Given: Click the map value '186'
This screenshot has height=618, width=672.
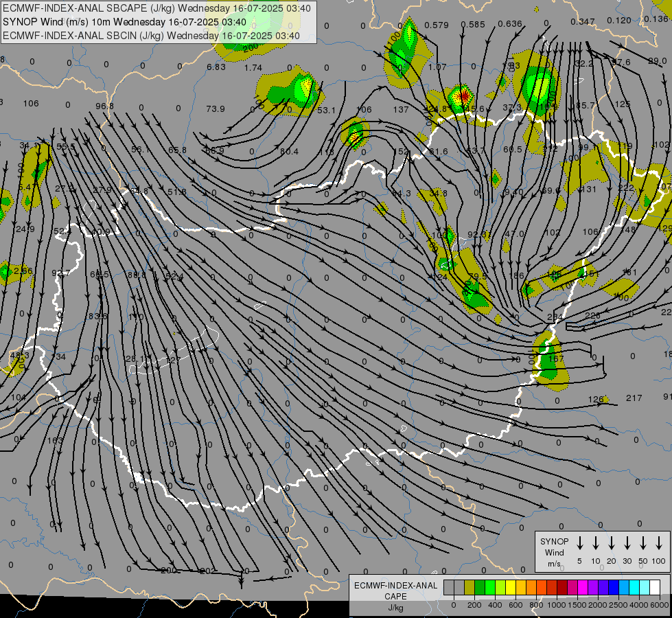Looking at the screenshot, I should (x=516, y=275).
